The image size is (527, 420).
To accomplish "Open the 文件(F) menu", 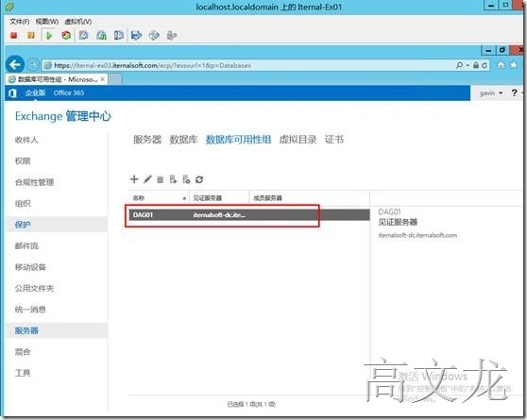I will click(x=20, y=22).
